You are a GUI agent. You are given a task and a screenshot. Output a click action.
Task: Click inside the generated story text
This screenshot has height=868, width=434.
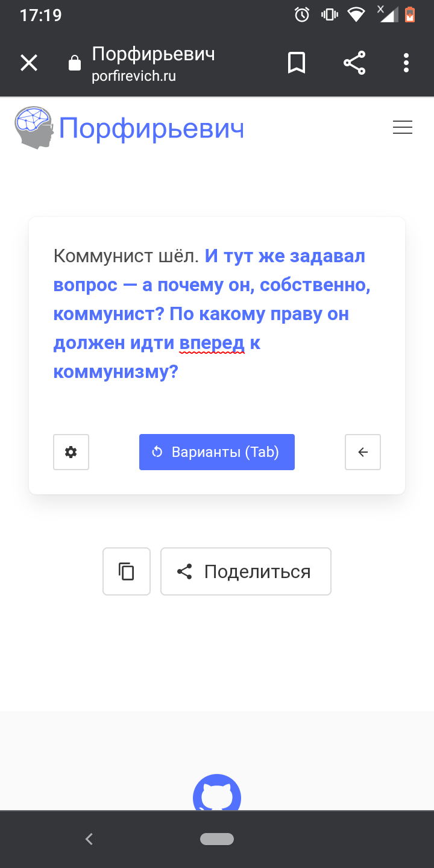click(x=211, y=314)
